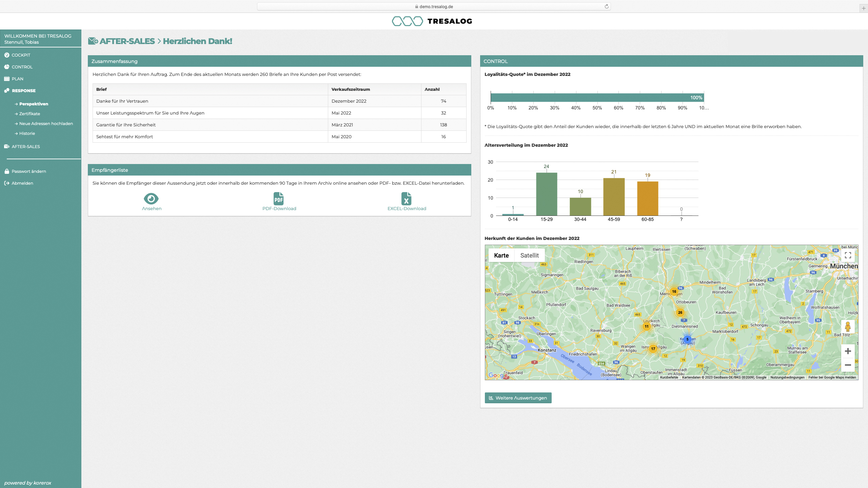Screen dimensions: 868x488
Task: Expand the RESPONSE sidebar section
Action: (23, 90)
